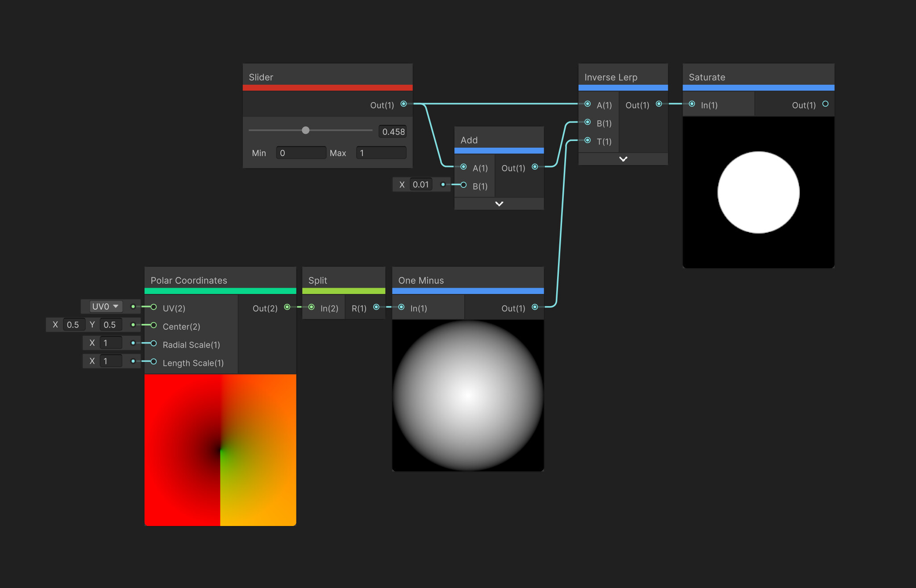This screenshot has height=588, width=916.
Task: Select the Polar Coordinates node title bar
Action: [189, 280]
